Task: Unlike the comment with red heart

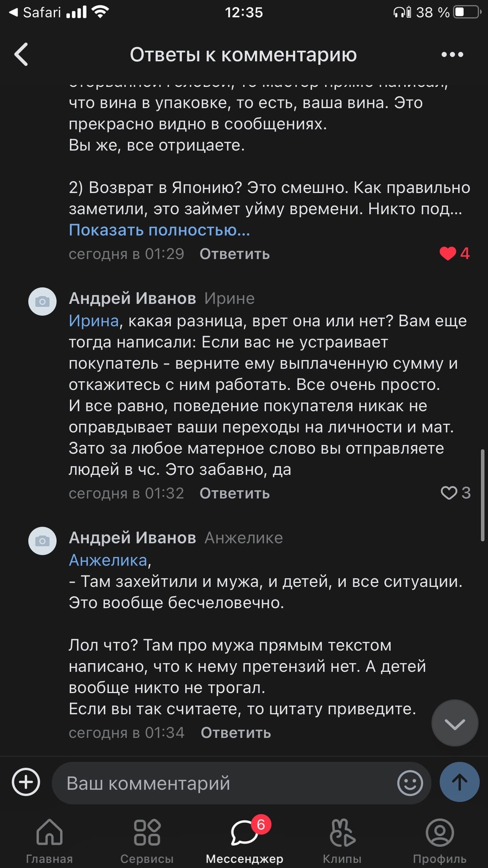Action: click(448, 253)
